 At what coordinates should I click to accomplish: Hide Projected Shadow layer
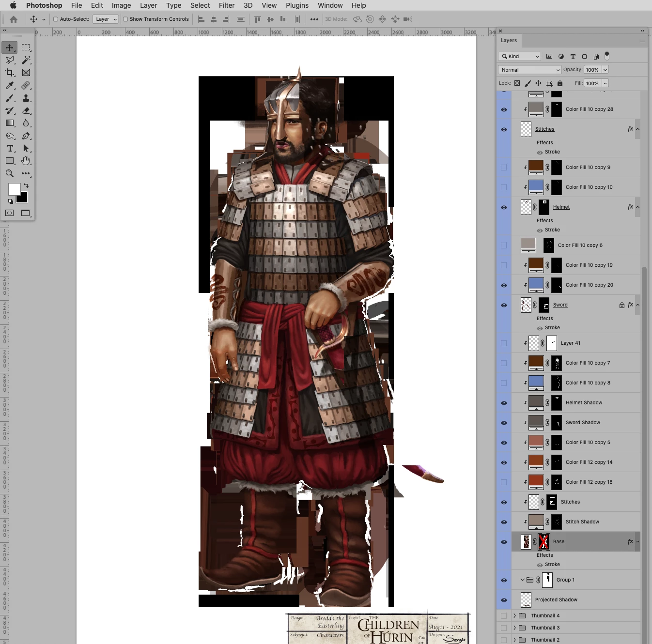[504, 600]
